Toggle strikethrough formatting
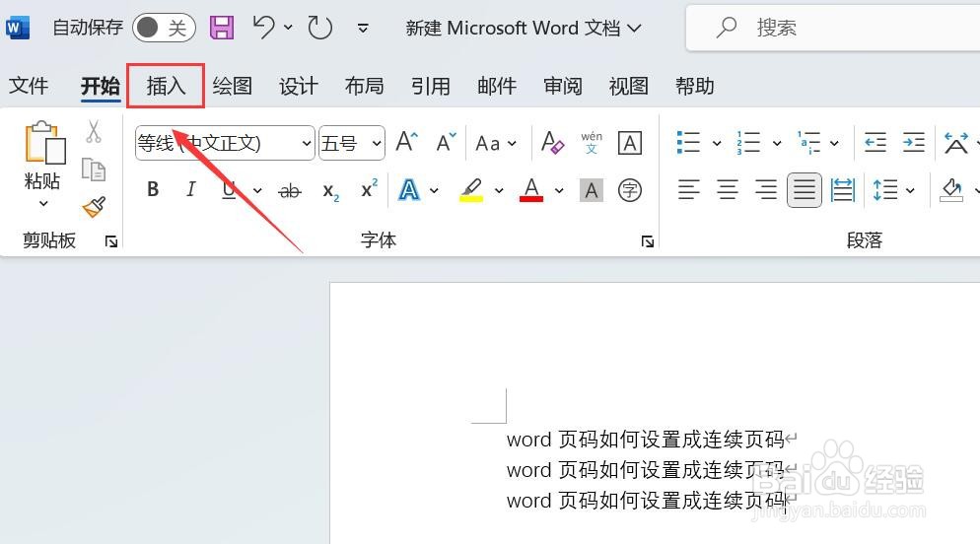This screenshot has height=544, width=980. [x=289, y=190]
